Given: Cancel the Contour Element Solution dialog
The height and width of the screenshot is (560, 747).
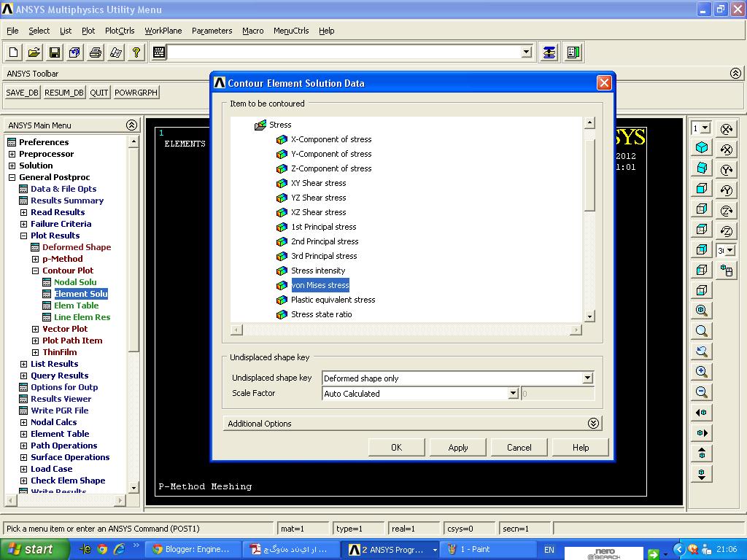Looking at the screenshot, I should [x=519, y=447].
